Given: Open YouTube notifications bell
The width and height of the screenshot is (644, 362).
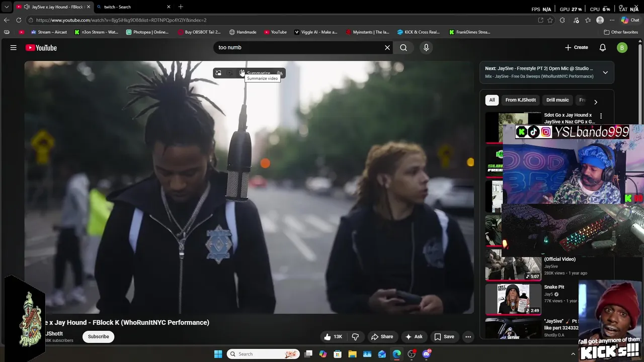Looking at the screenshot, I should pos(603,47).
